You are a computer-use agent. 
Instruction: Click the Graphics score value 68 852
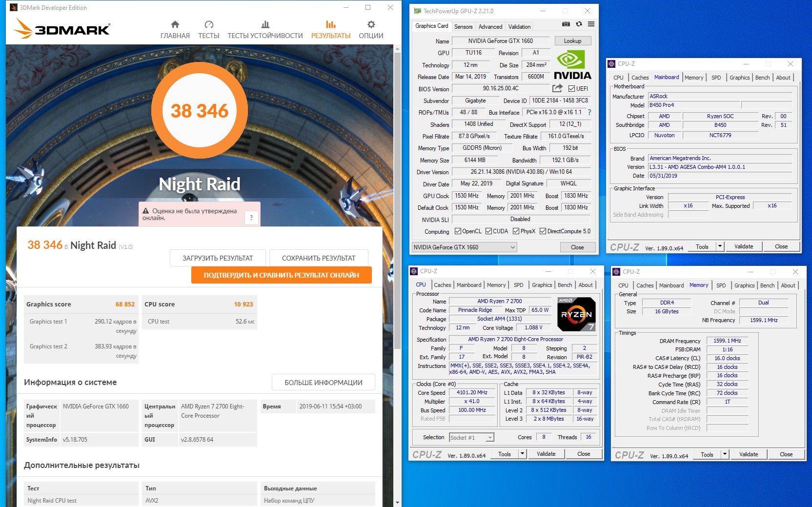125,304
